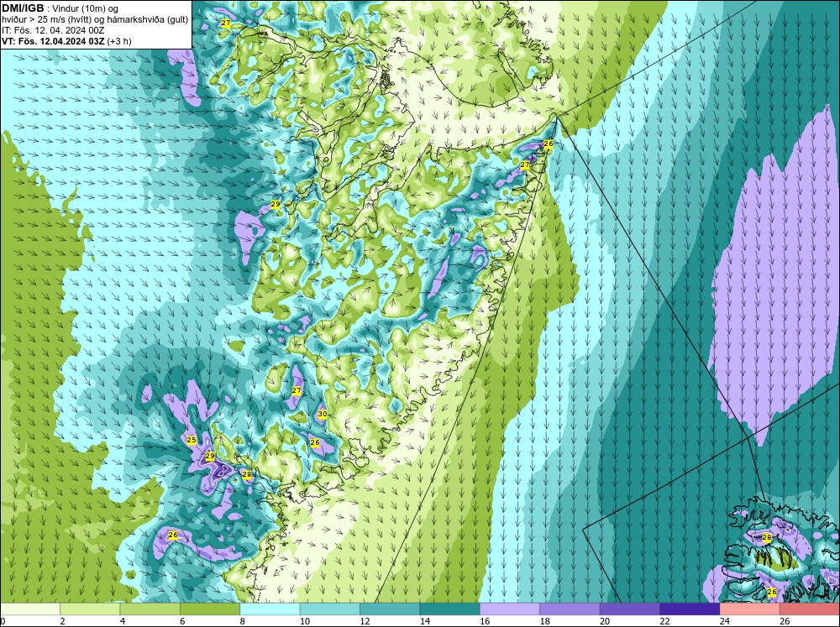Image resolution: width=840 pixels, height=627 pixels.
Task: Click the olive green 6–8 m/s legend swatch
Action: click(x=210, y=609)
